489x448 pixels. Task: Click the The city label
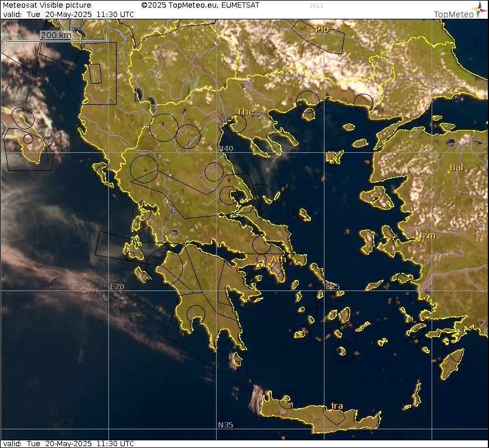(x=245, y=112)
